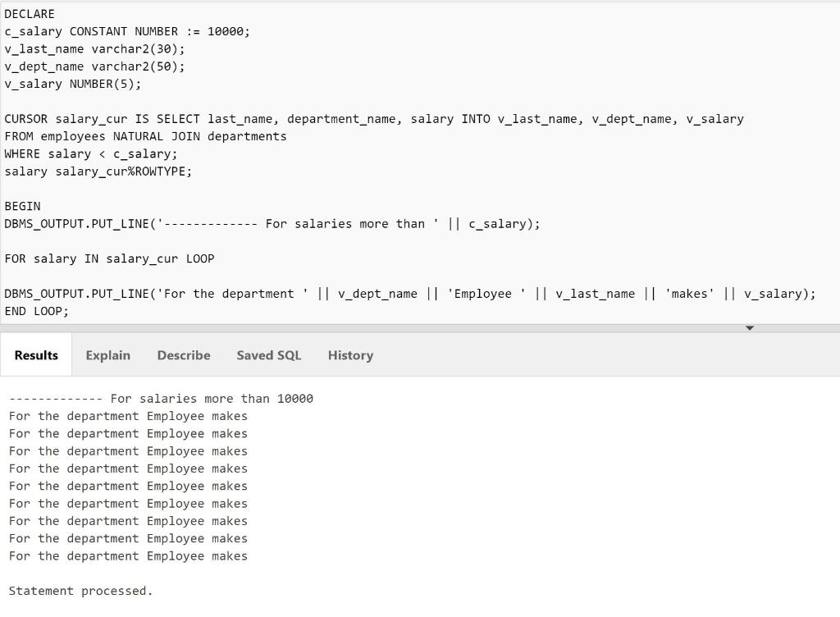Open the History tab
Image resolution: width=840 pixels, height=617 pixels.
pos(350,355)
